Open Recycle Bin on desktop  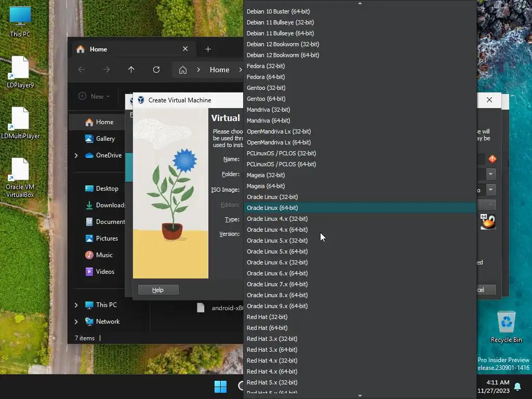click(x=506, y=327)
